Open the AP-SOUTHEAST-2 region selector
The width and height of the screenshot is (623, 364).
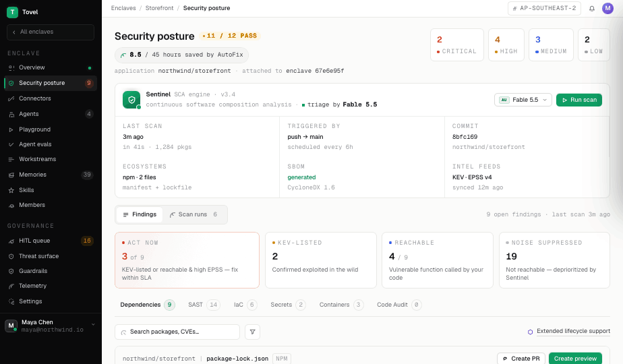tap(544, 8)
